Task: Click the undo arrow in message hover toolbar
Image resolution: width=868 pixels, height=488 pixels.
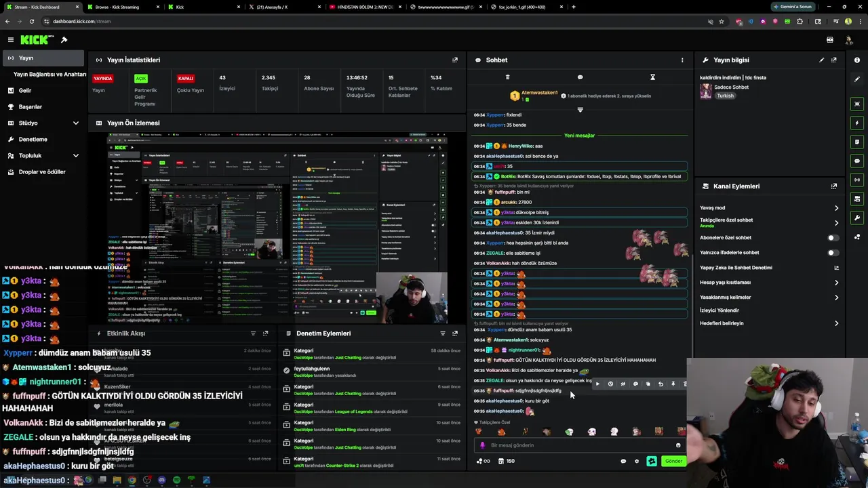Action: (x=660, y=384)
